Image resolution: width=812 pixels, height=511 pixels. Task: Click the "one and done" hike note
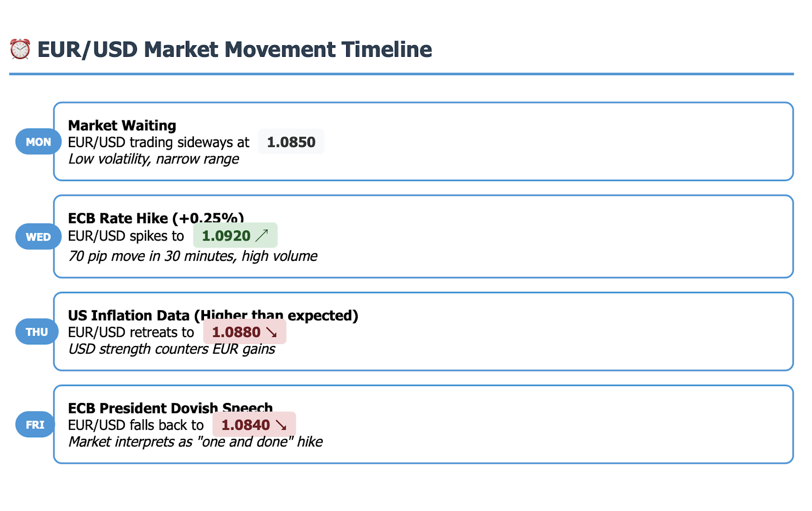pyautogui.click(x=195, y=442)
